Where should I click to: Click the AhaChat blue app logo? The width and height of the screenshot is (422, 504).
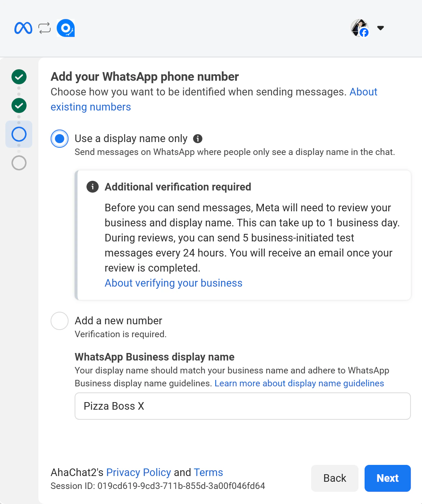(66, 28)
